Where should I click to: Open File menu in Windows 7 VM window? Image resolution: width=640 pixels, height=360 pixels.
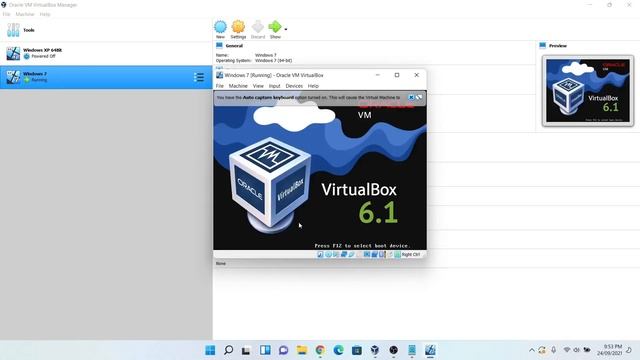[220, 86]
